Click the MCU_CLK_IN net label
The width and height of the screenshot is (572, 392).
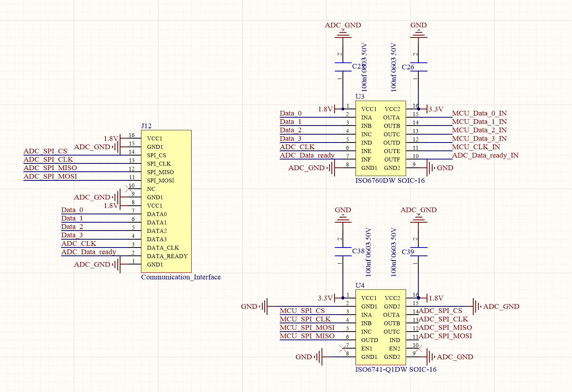[x=476, y=147]
